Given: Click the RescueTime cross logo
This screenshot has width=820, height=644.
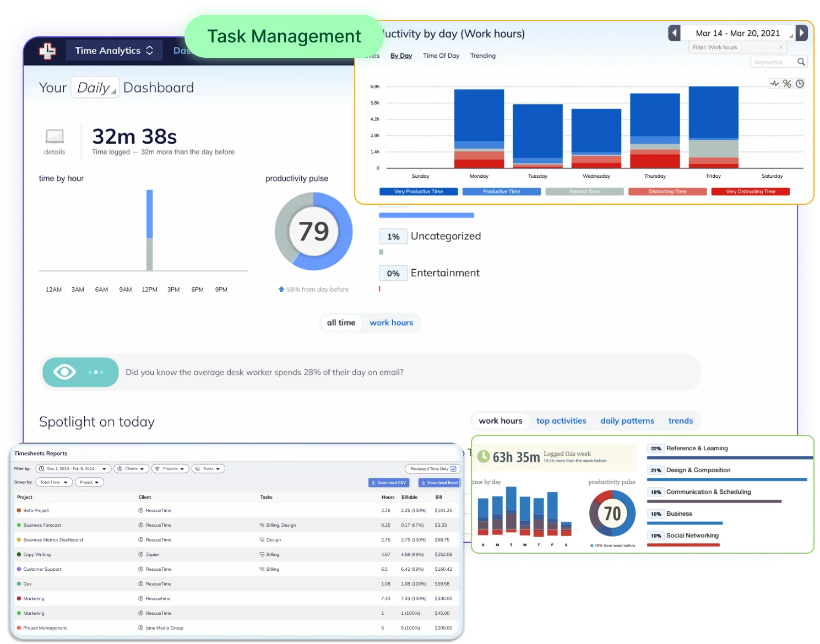Looking at the screenshot, I should point(47,51).
